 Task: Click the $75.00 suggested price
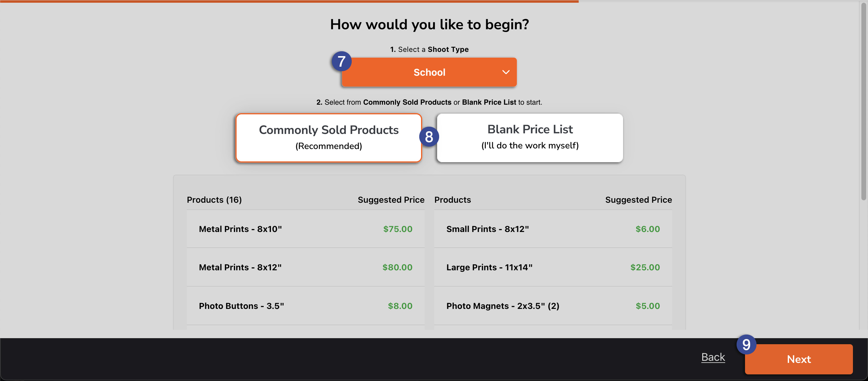pyautogui.click(x=397, y=229)
